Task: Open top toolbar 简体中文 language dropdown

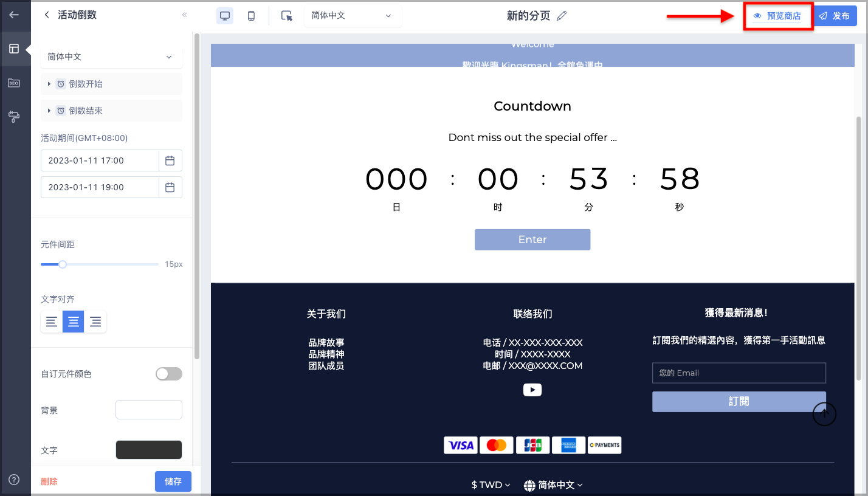Action: point(353,16)
